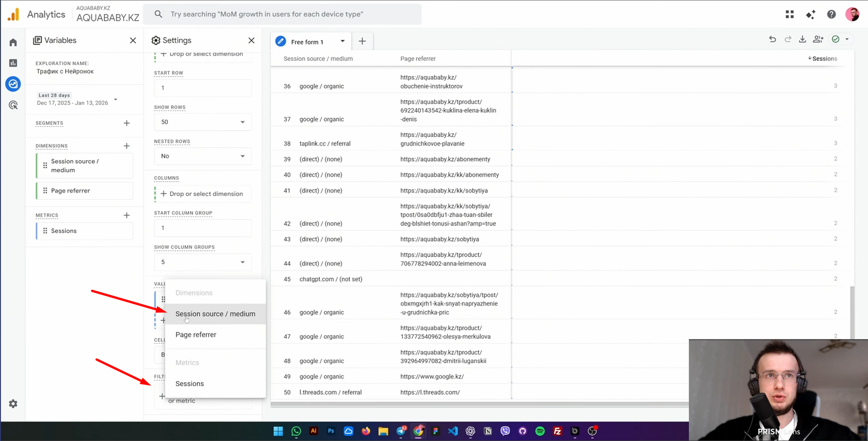This screenshot has width=868, height=441.
Task: Launch Adobe Illustrator from the taskbar
Action: point(314,431)
